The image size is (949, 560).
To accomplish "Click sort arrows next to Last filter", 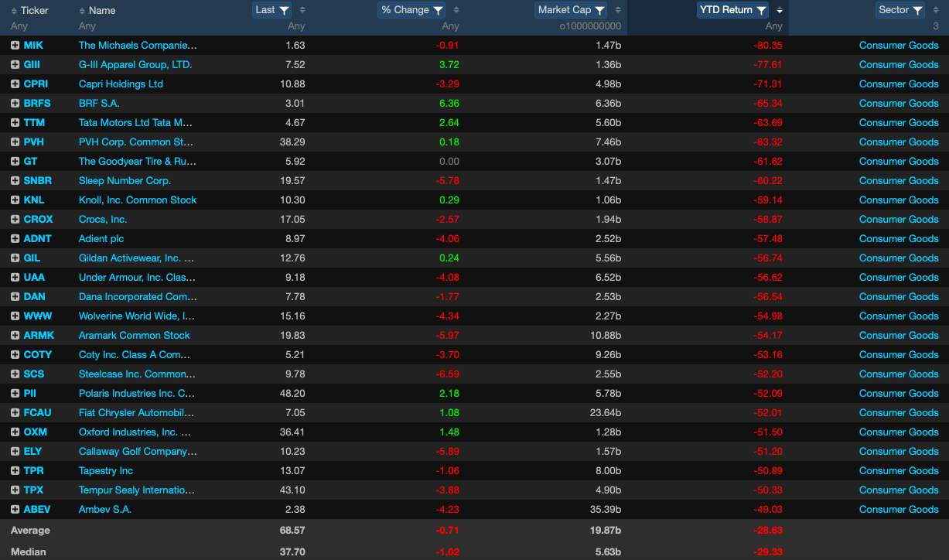I will 302,10.
